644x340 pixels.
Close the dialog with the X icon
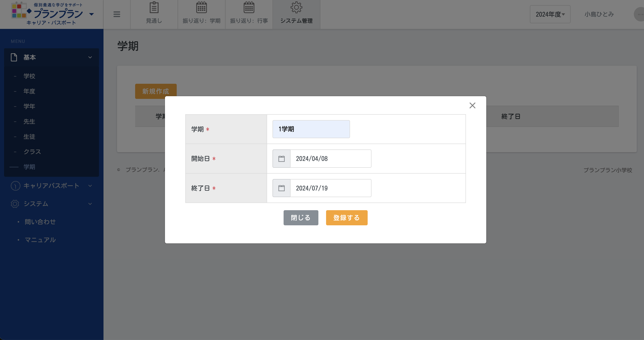pyautogui.click(x=472, y=105)
